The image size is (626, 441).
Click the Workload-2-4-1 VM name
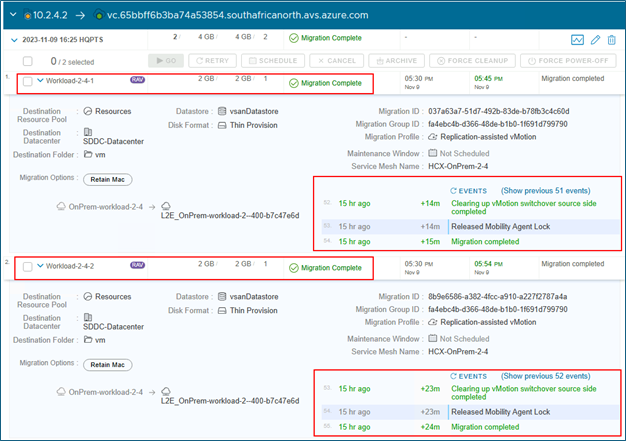[x=70, y=81]
